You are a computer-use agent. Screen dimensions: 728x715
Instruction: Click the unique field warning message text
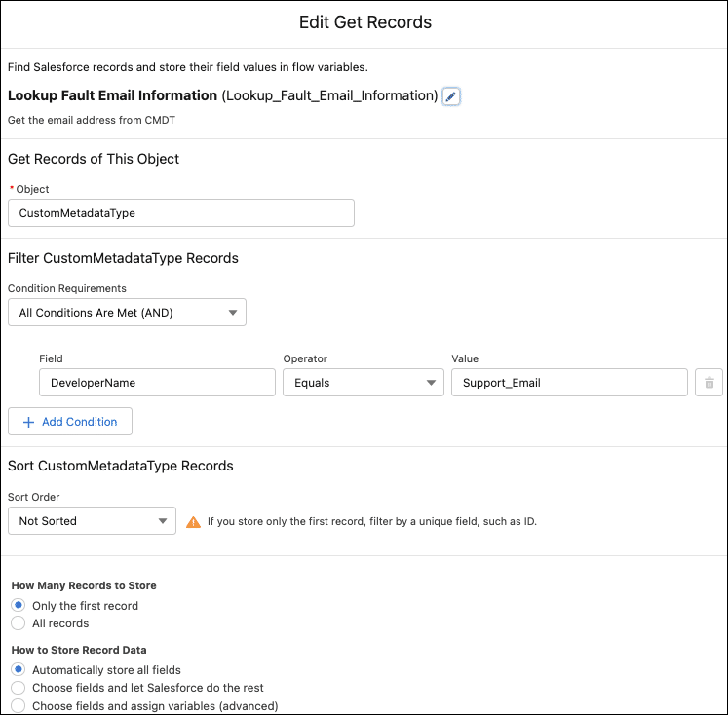click(x=372, y=521)
